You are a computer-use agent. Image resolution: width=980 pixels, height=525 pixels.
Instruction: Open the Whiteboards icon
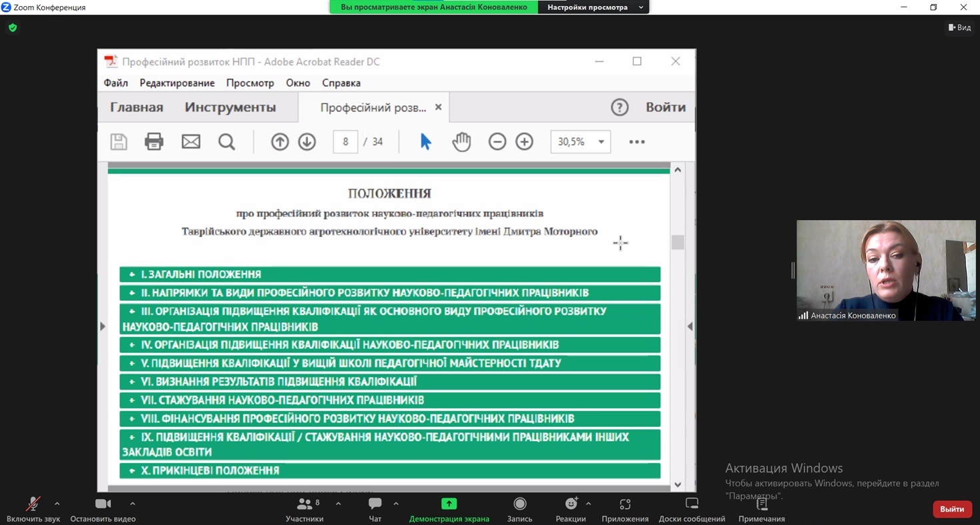(691, 504)
